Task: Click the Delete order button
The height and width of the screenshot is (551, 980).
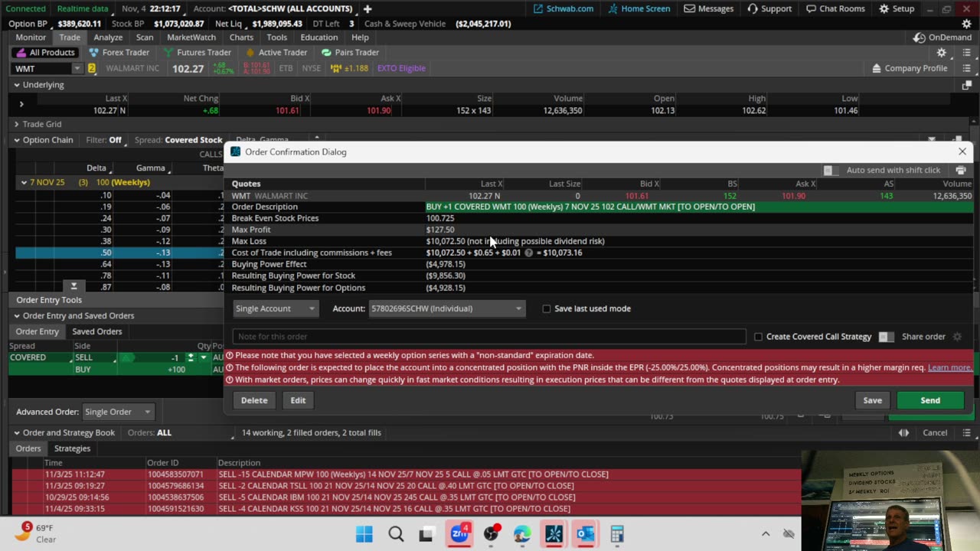Action: click(x=254, y=400)
